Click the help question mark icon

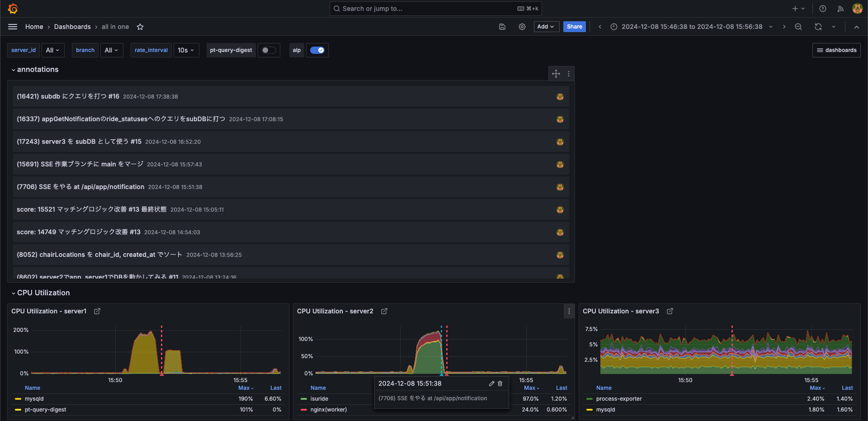click(x=822, y=9)
